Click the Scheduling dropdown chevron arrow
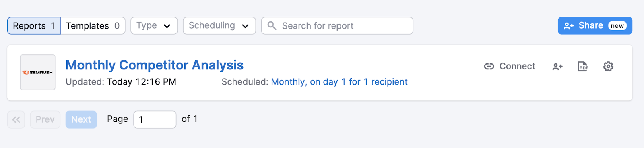644x148 pixels. pyautogui.click(x=245, y=26)
